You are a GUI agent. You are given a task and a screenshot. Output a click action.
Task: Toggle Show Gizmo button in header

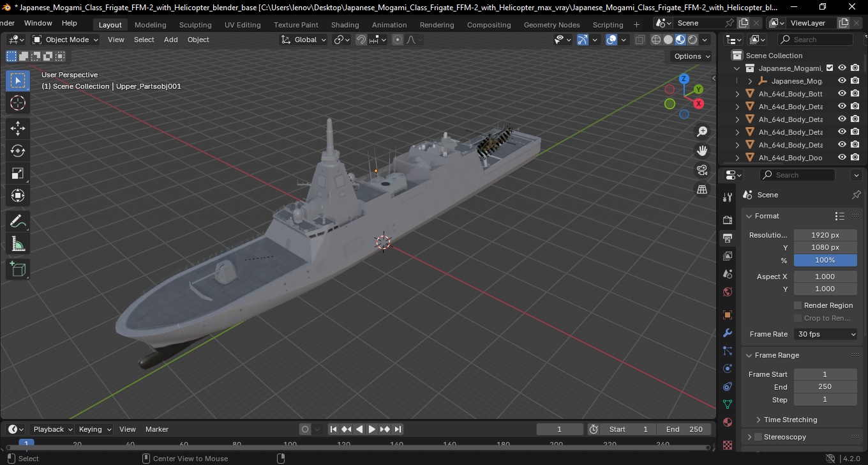coord(583,40)
